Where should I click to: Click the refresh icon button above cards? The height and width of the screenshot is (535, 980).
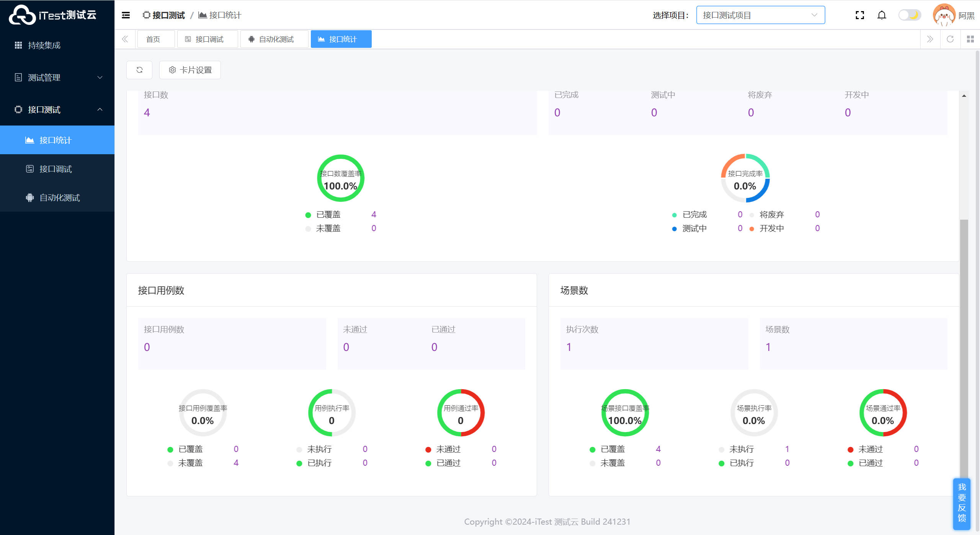tap(139, 70)
